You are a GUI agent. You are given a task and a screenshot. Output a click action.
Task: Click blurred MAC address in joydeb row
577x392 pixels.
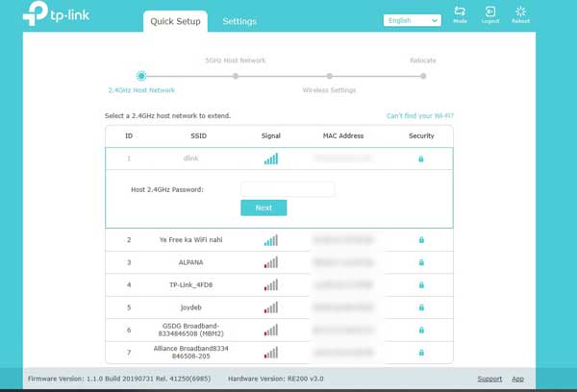343,307
